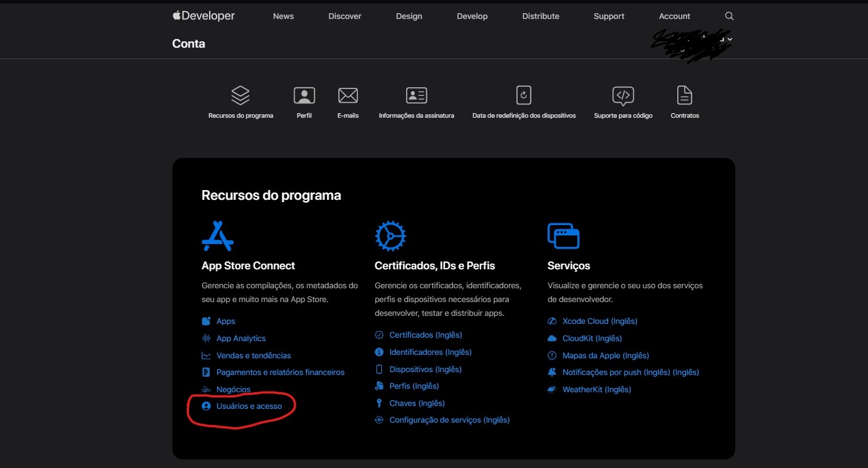
Task: Open the Account menu
Action: coord(674,16)
